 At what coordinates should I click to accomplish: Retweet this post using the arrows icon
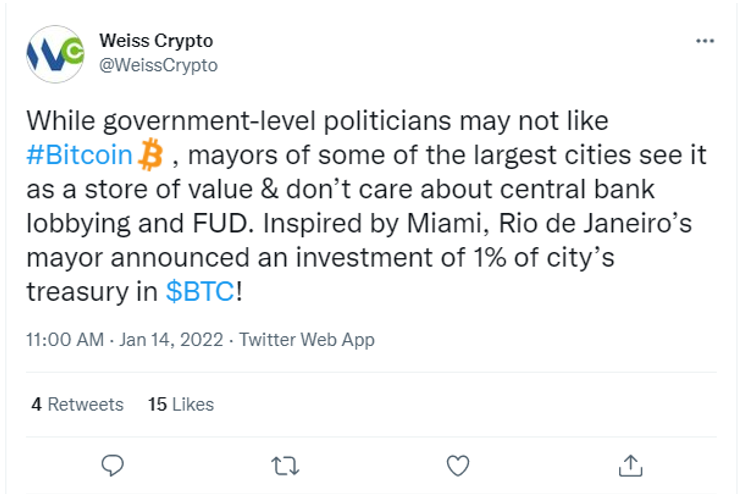(x=285, y=466)
